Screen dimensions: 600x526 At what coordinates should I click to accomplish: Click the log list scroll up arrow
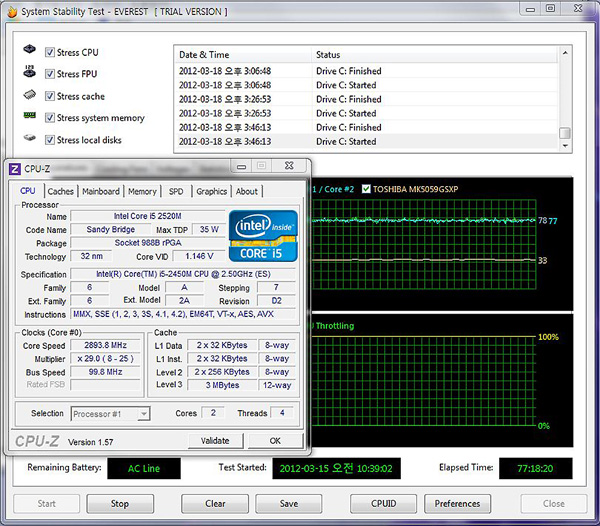point(565,53)
